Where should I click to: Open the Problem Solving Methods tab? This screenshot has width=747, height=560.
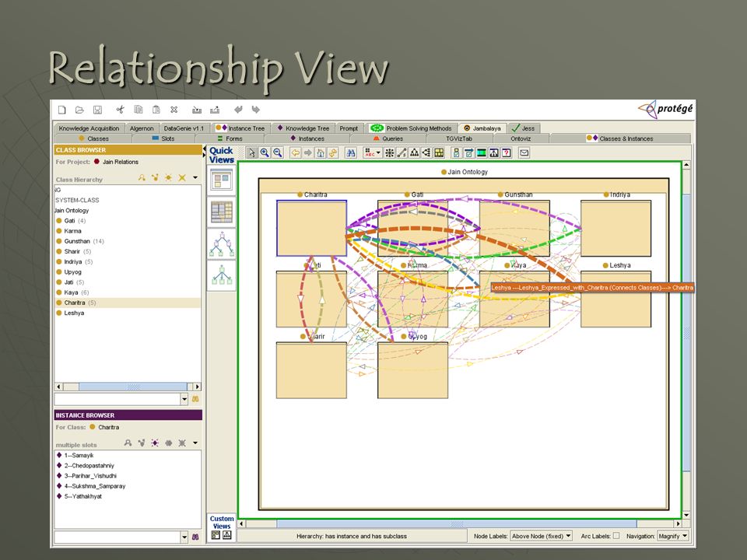coord(412,128)
